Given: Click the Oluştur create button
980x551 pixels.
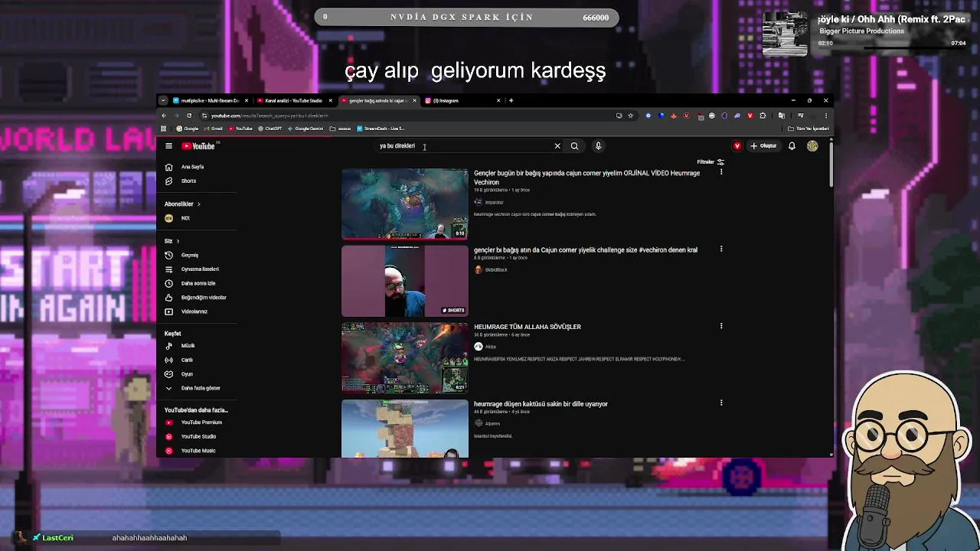Looking at the screenshot, I should coord(764,146).
